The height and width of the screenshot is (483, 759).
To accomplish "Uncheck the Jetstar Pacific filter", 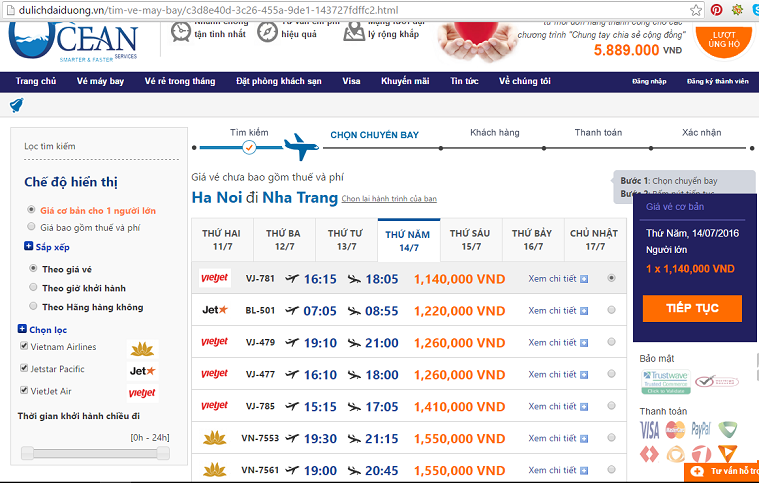I will [x=24, y=368].
